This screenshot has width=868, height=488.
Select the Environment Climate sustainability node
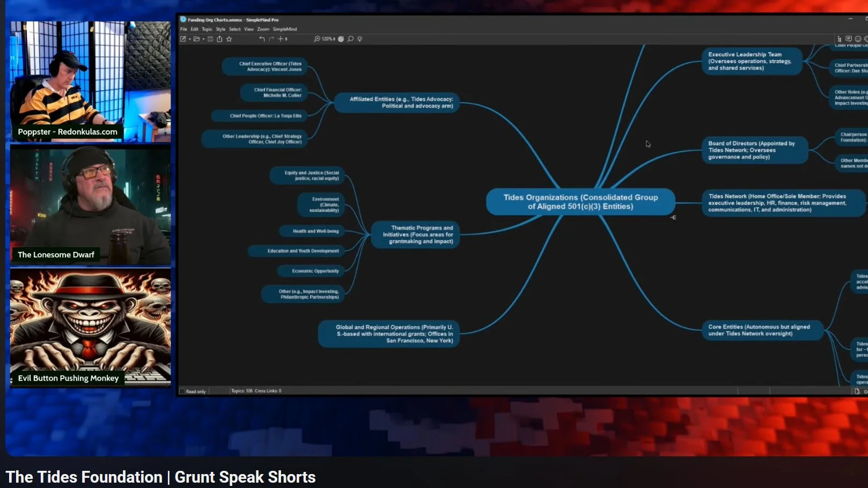[x=320, y=204]
